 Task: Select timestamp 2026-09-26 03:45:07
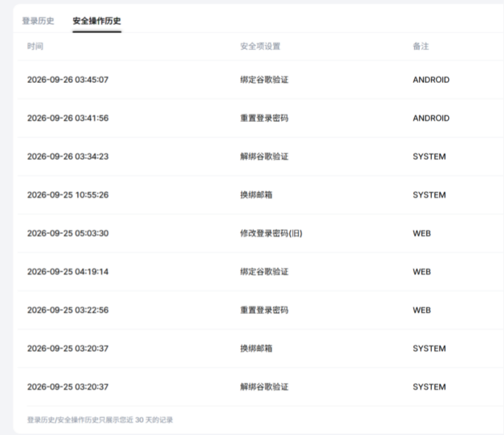68,80
